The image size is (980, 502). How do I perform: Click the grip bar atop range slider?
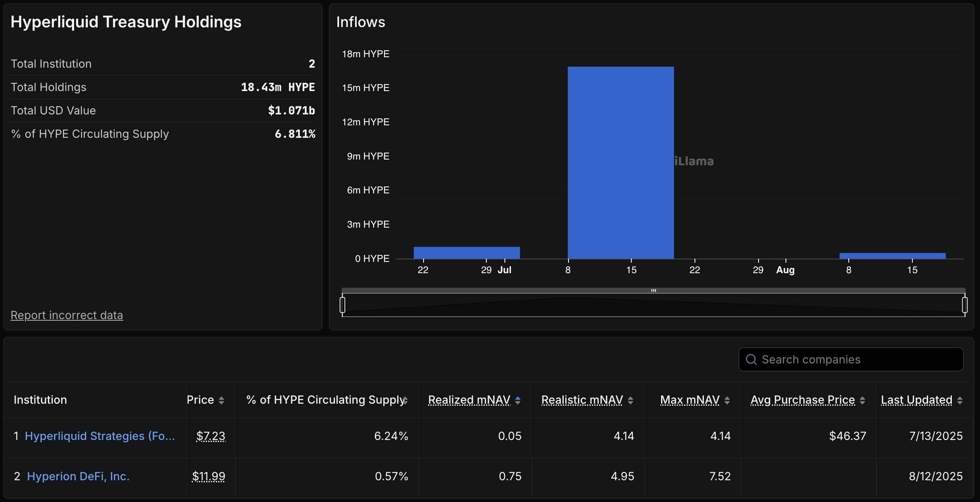click(x=653, y=290)
